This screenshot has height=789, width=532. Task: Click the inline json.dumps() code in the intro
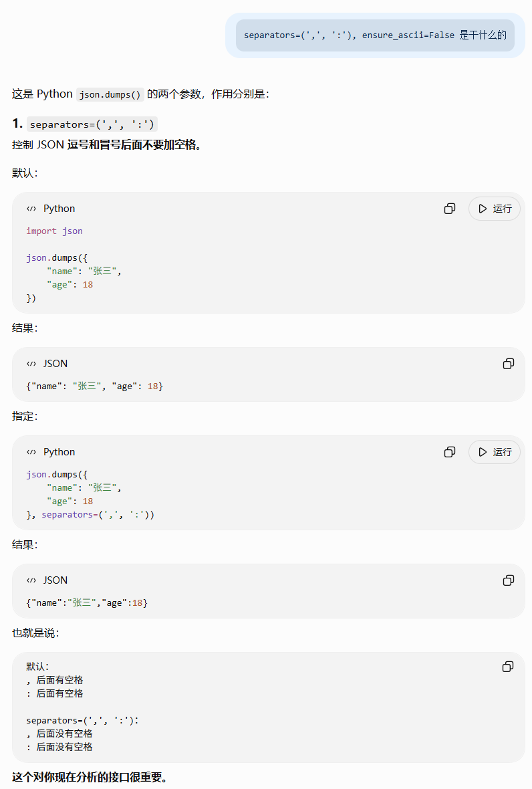tap(110, 94)
